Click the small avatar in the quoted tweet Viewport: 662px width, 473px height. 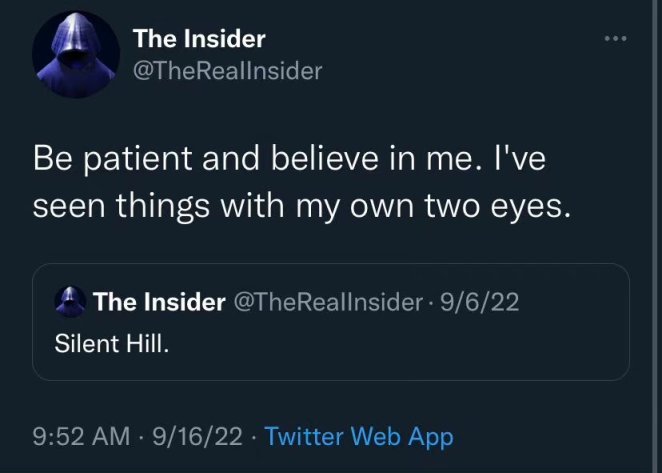coord(69,301)
